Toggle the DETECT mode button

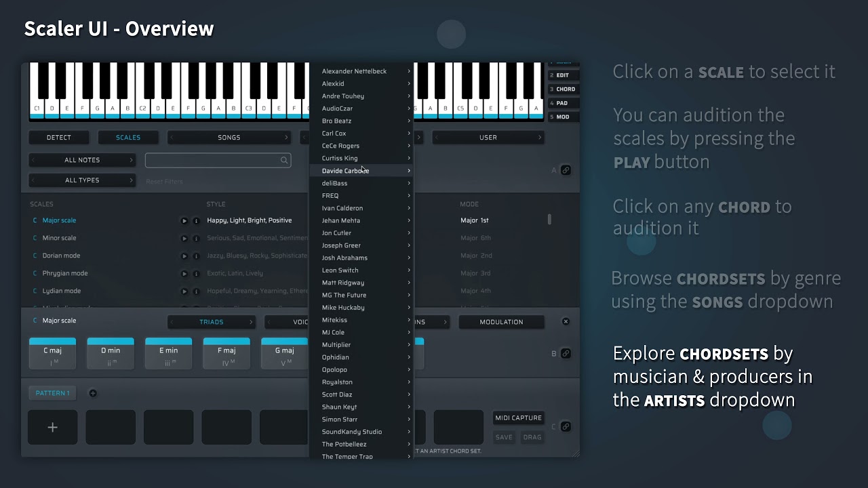(x=59, y=138)
